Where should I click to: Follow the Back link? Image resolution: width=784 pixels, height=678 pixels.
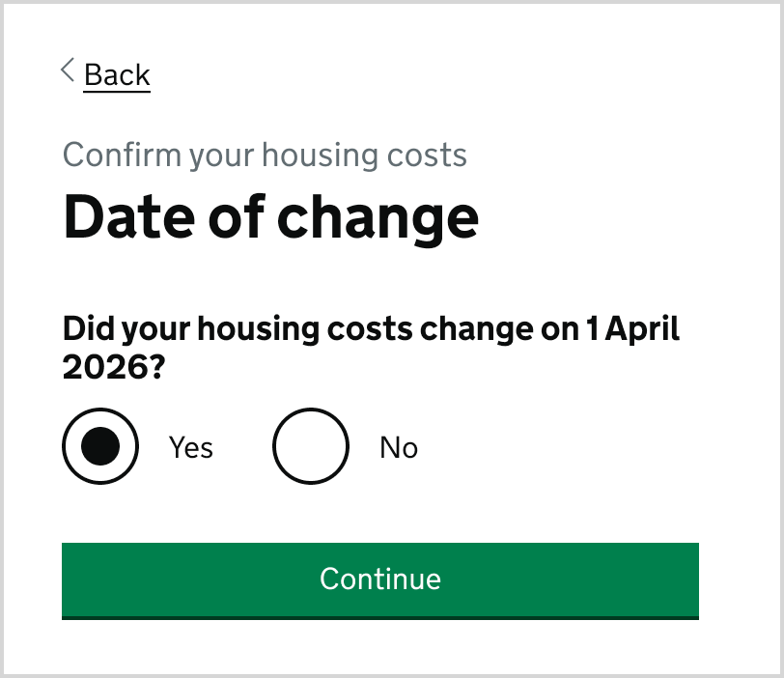pos(117,74)
